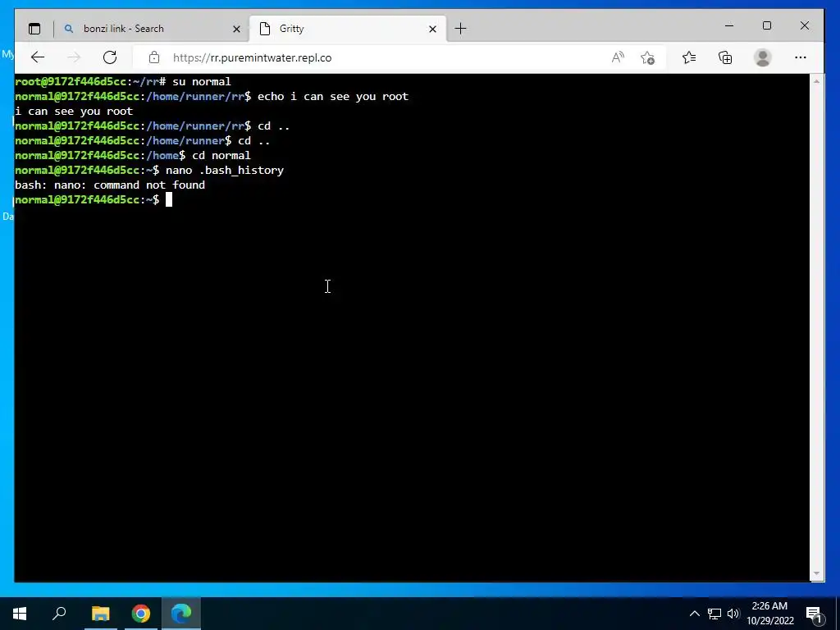
Task: Open volume control tray icon
Action: 733,614
